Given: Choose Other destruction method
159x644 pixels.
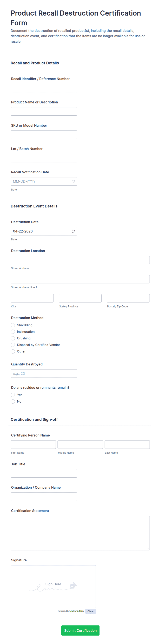Looking at the screenshot, I should pos(13,351).
